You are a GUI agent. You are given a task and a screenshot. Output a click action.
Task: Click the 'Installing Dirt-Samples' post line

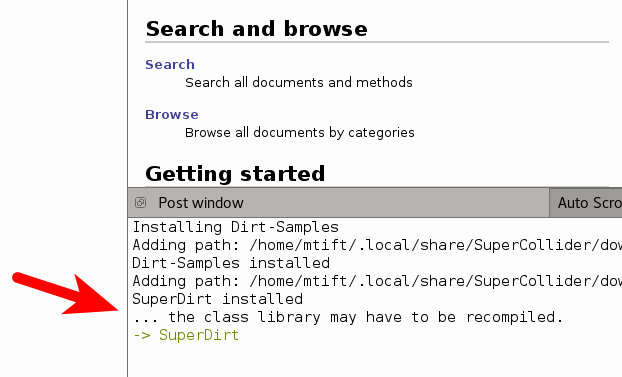pos(235,227)
